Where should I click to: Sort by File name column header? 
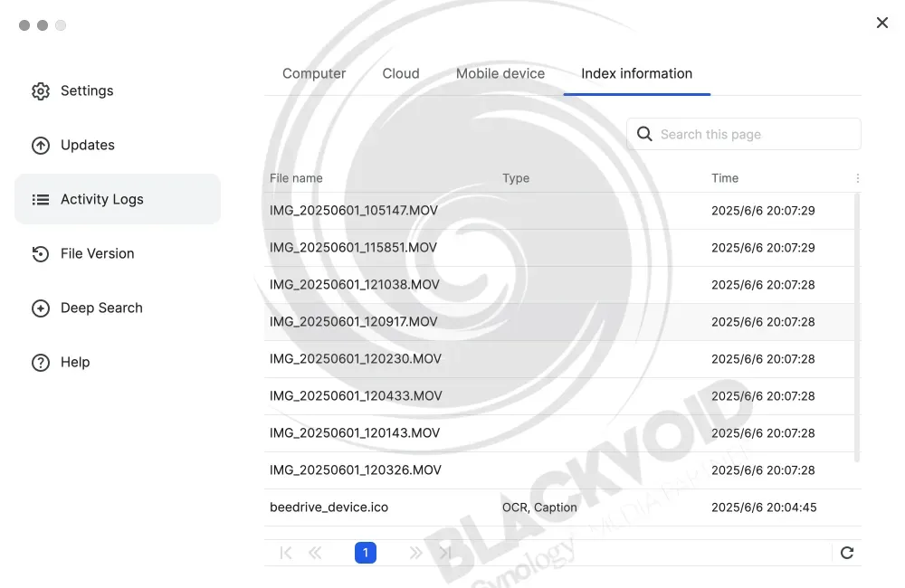pos(296,178)
